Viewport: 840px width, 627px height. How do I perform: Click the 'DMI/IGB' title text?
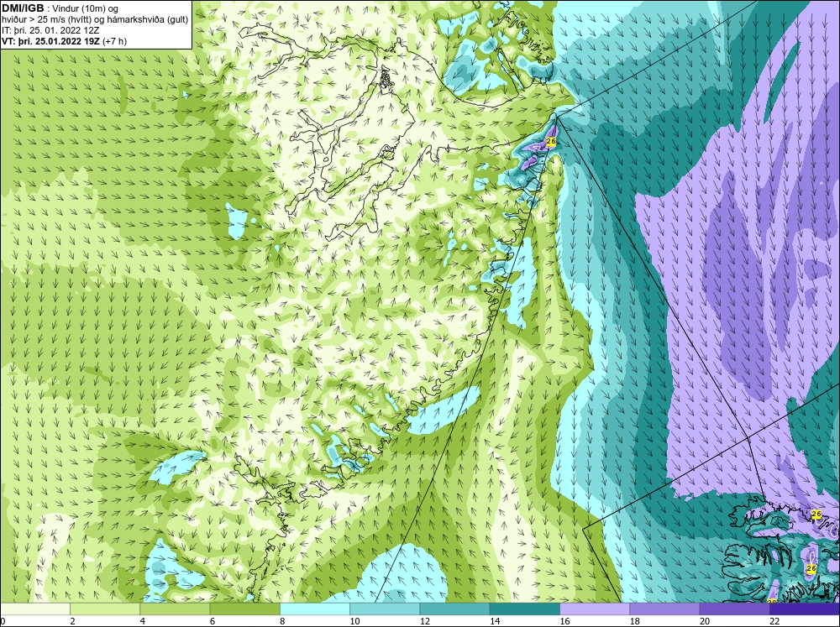click(23, 8)
